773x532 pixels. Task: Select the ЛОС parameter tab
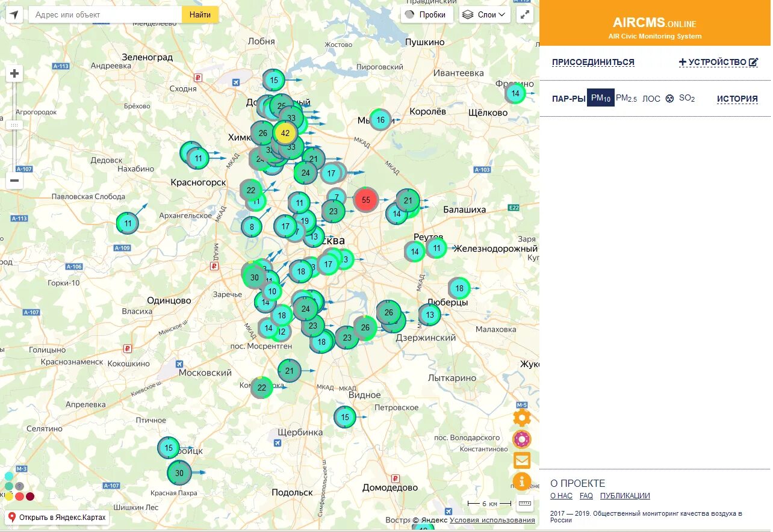(x=651, y=99)
